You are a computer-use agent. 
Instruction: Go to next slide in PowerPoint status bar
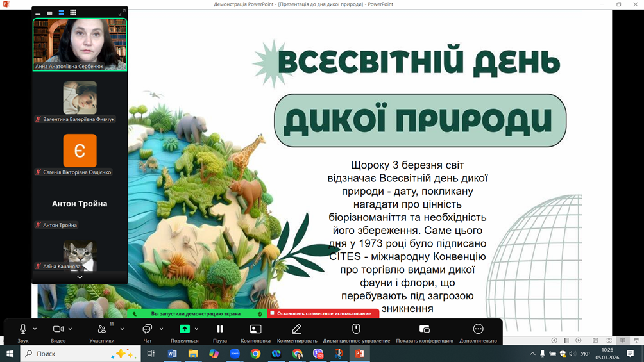579,341
